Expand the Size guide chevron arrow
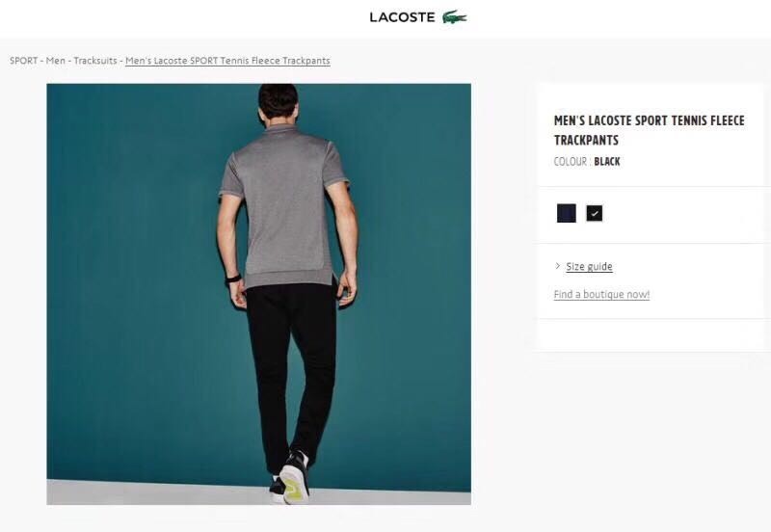 558,266
